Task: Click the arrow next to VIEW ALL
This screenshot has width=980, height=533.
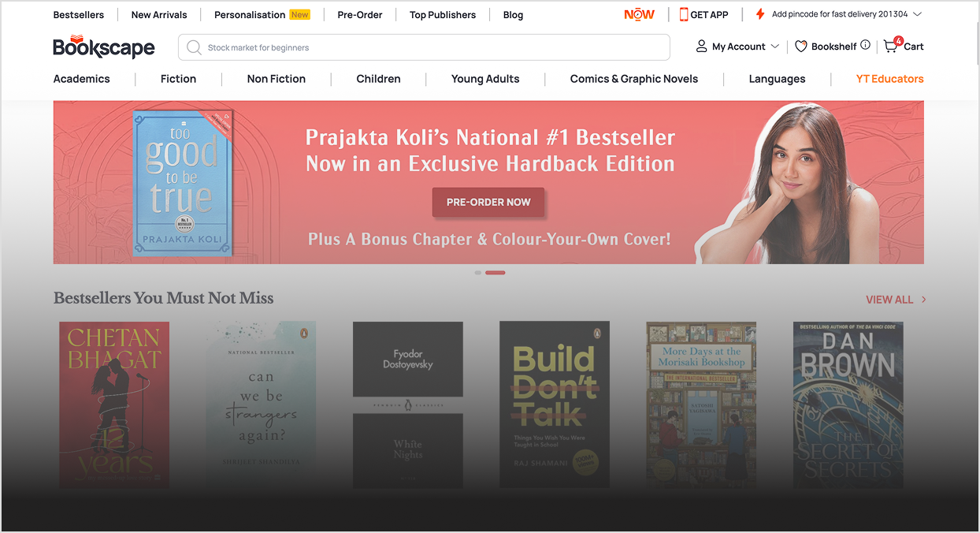Action: (x=924, y=300)
